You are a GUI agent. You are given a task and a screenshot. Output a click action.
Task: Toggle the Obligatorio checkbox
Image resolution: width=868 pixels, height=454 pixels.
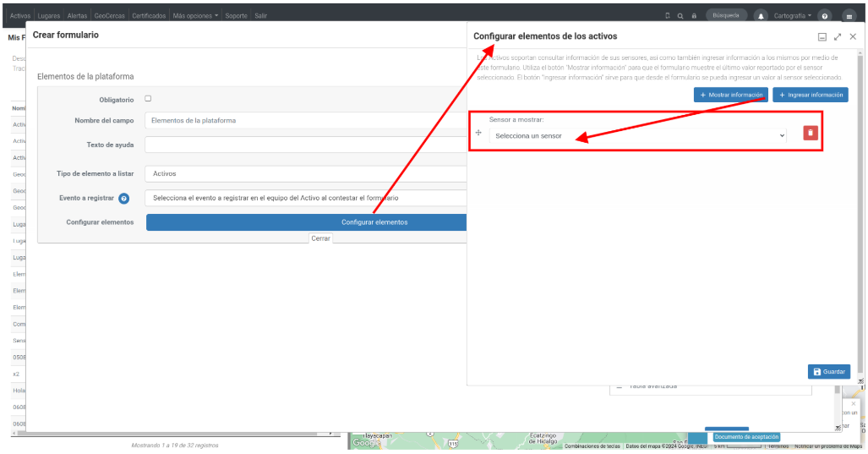click(148, 99)
